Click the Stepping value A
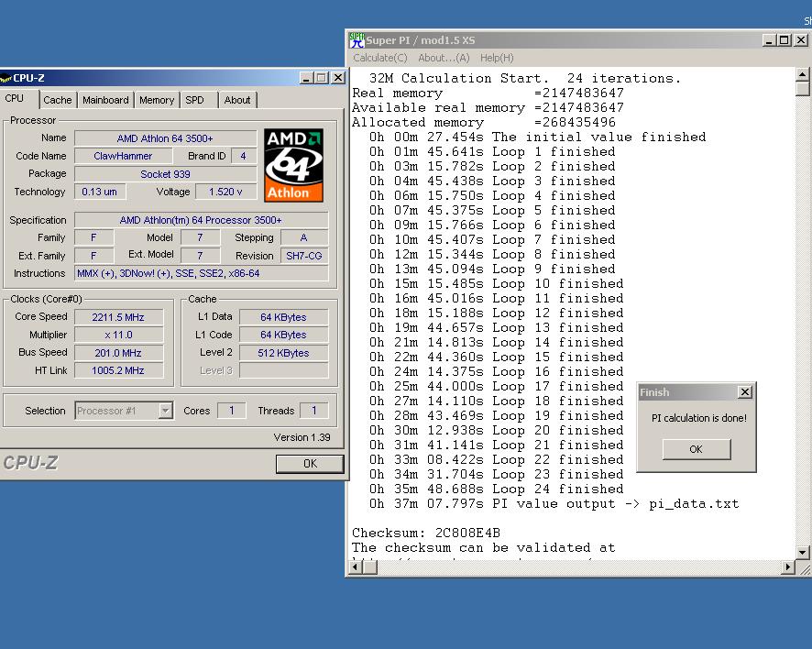This screenshot has height=649, width=812. point(304,237)
